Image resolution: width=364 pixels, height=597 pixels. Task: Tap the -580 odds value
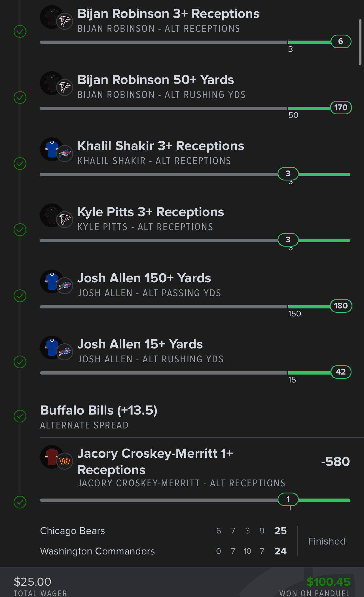(x=335, y=462)
